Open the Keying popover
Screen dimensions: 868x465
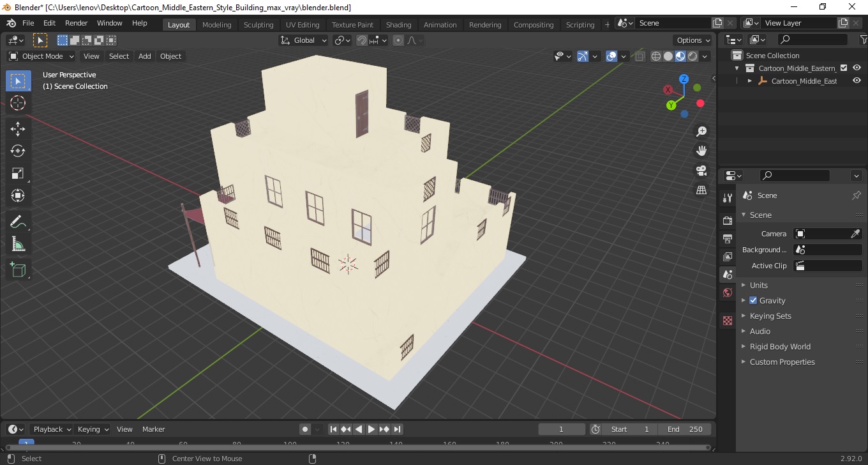pyautogui.click(x=93, y=429)
